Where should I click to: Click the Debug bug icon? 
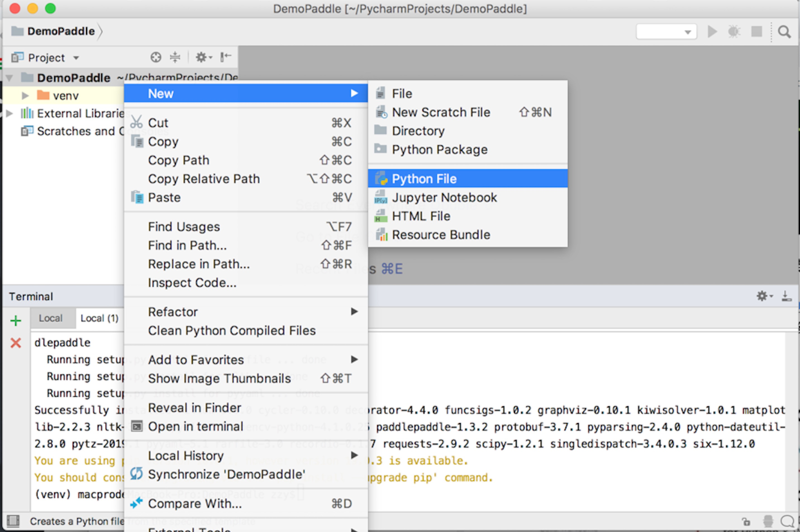point(734,32)
